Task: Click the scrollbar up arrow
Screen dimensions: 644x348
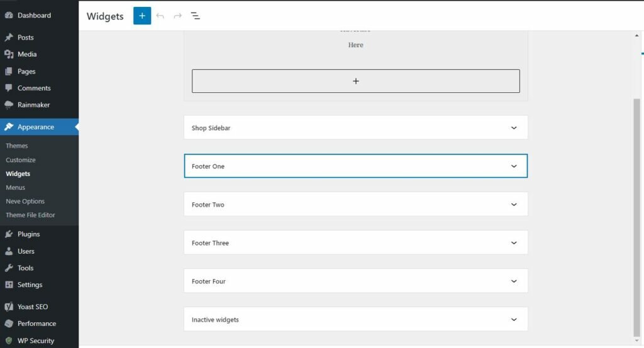Action: pyautogui.click(x=636, y=36)
